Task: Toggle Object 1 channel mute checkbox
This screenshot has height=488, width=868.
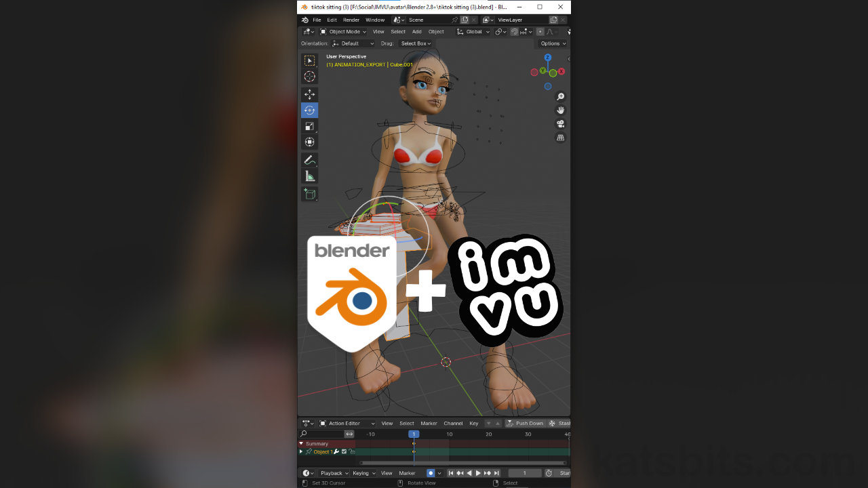Action: (x=344, y=451)
